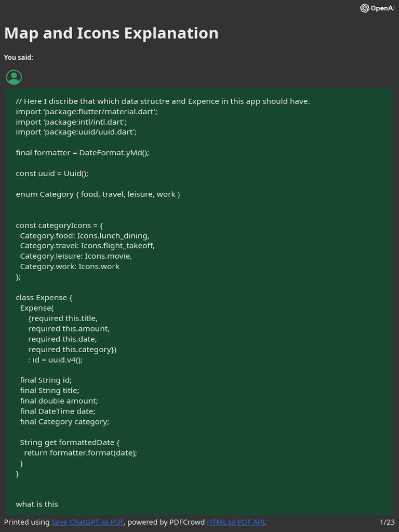Viewport: 399px width, 532px height.
Task: Click the opening comment line of the code
Action: click(163, 101)
